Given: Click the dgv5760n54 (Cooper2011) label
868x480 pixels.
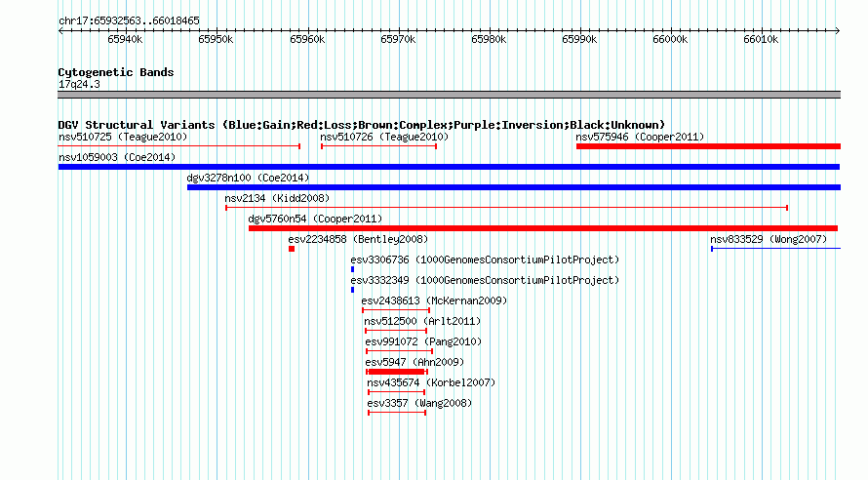Looking at the screenshot, I should [315, 219].
